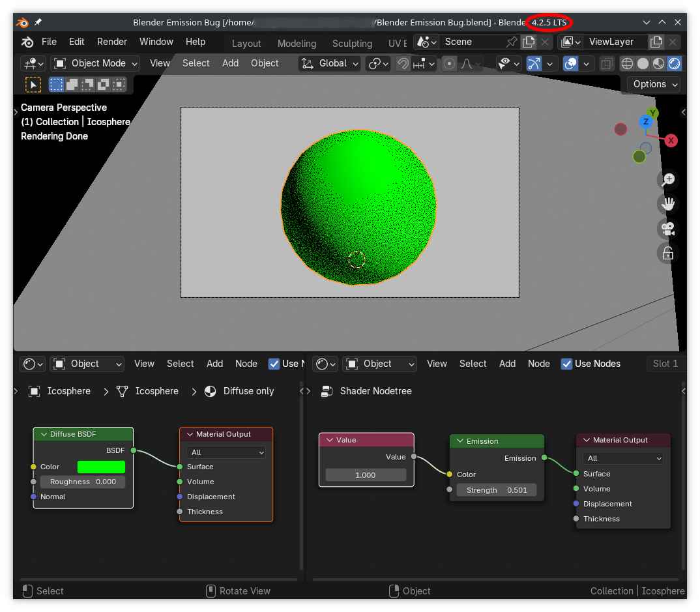This screenshot has height=612, width=700.
Task: Uncheck Use Nodes in left node editor
Action: [274, 364]
